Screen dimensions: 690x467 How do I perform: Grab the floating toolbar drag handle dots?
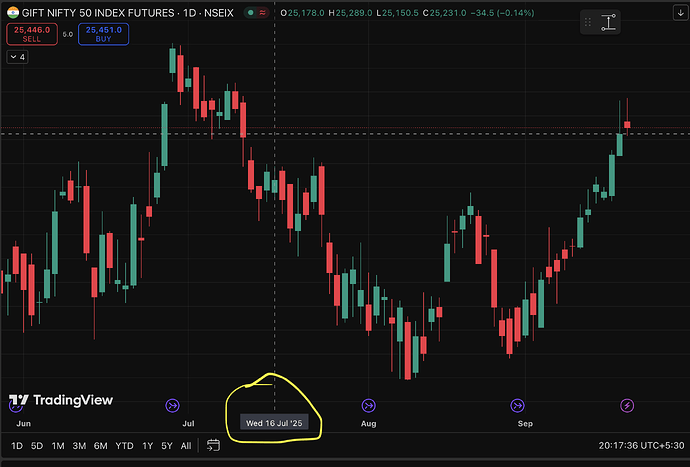587,22
